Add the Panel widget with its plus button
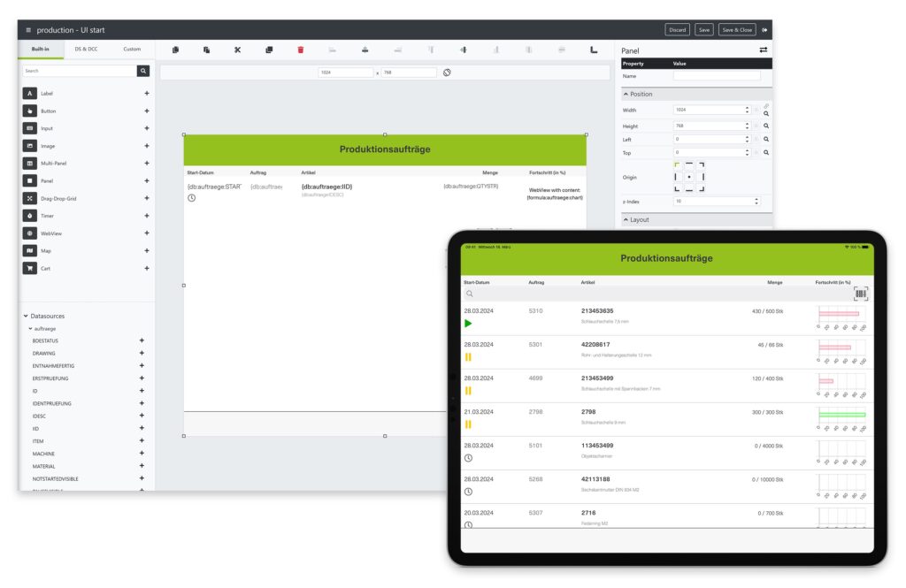This screenshot has width=906, height=588. [x=147, y=180]
